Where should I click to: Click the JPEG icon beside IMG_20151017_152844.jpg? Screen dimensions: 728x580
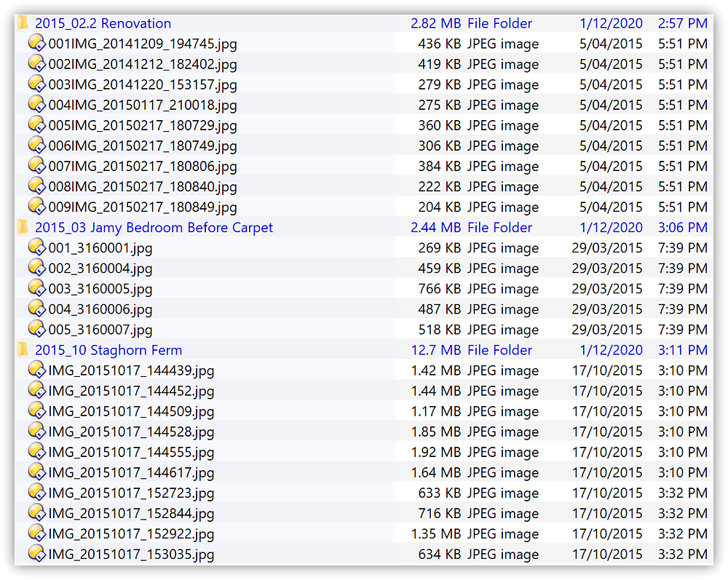tap(36, 512)
